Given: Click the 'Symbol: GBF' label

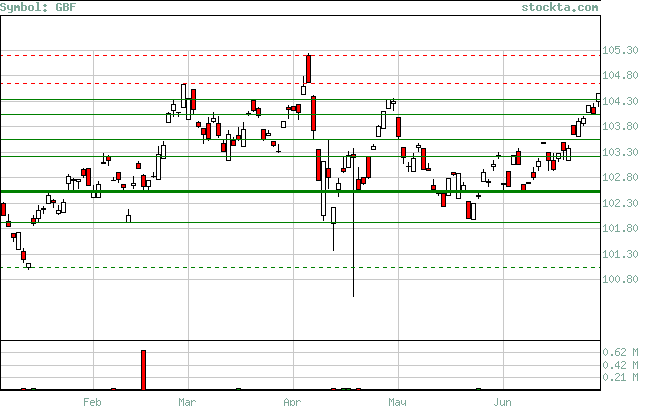Looking at the screenshot, I should tap(38, 7).
